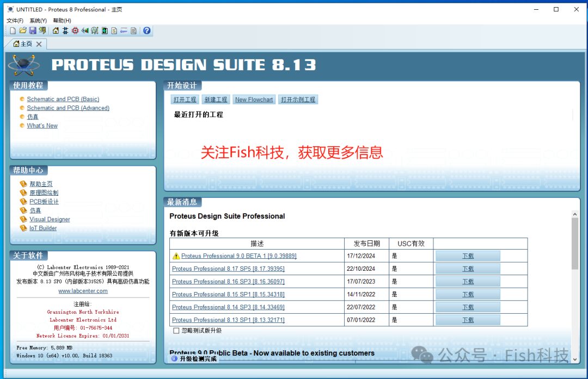The height and width of the screenshot is (379, 588).
Task: Click the Home Page house icon in toolbar
Action: [x=56, y=30]
